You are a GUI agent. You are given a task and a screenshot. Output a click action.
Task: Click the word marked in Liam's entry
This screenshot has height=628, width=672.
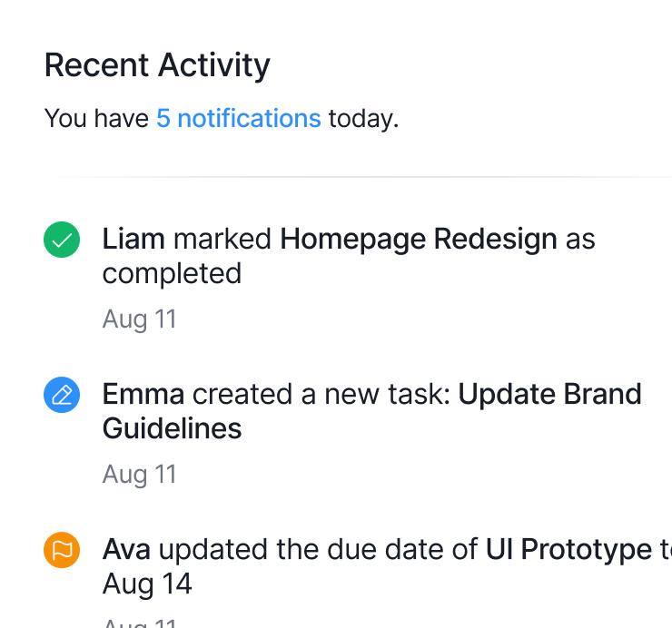click(x=222, y=240)
